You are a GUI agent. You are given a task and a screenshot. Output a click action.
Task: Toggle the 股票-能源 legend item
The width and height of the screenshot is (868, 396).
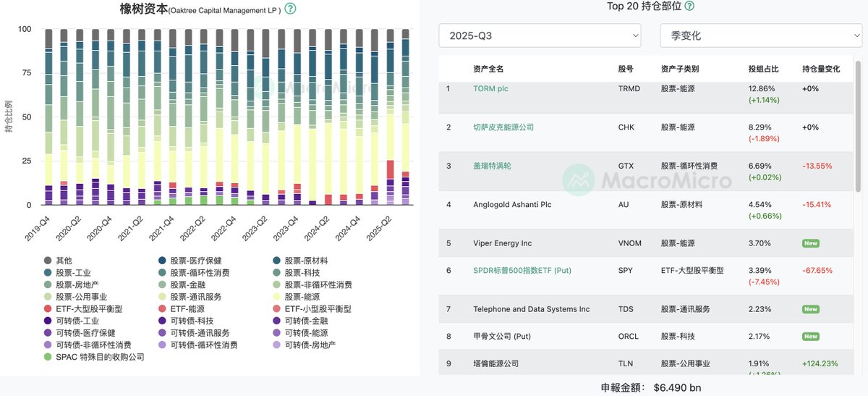pos(302,296)
